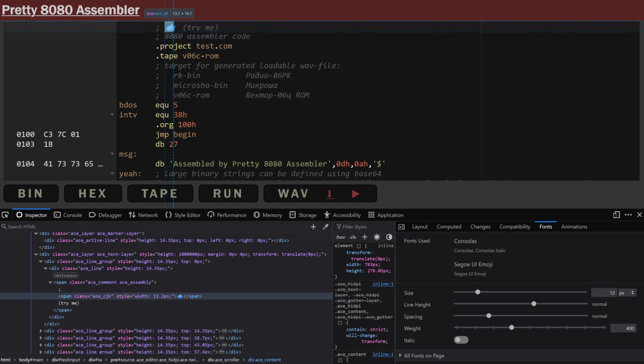Open the Computed sidebar tab
The image size is (644, 364).
pyautogui.click(x=449, y=227)
